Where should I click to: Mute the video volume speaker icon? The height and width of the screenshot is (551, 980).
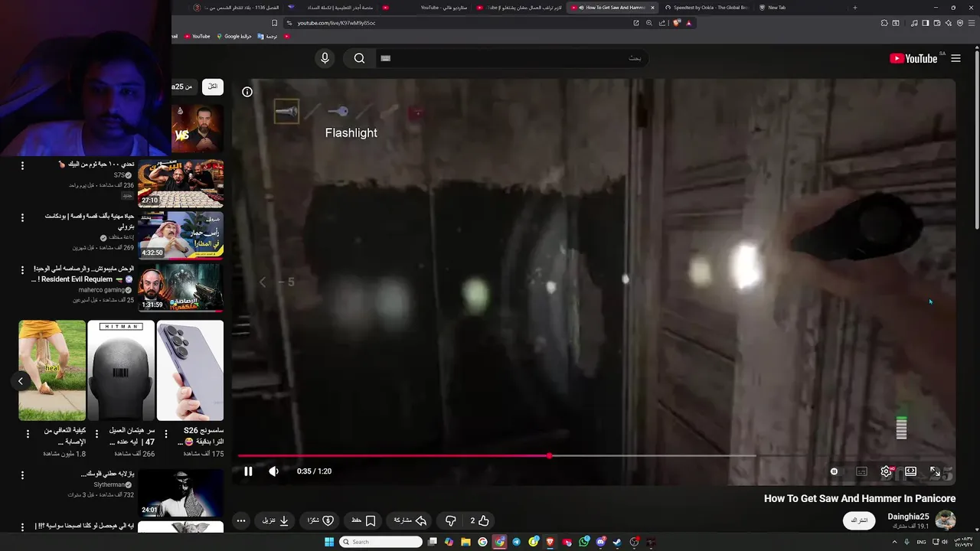273,471
